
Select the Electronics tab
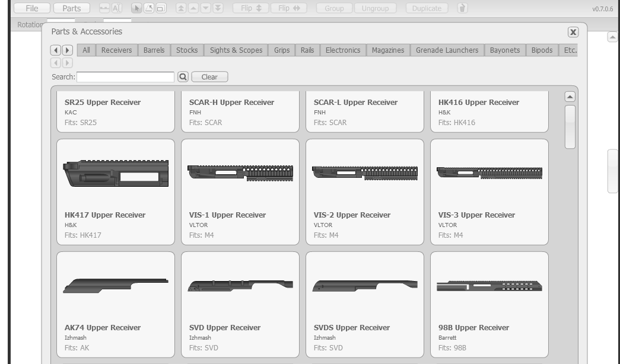(343, 50)
